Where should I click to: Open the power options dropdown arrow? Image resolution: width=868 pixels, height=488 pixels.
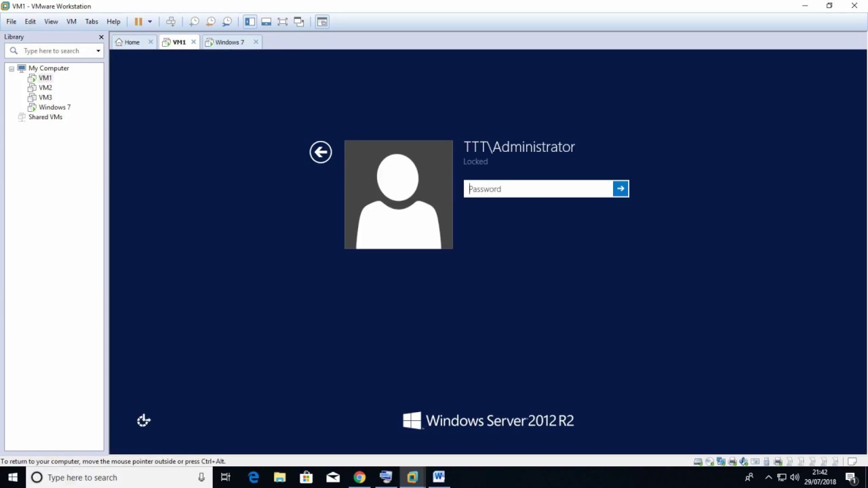click(x=150, y=22)
